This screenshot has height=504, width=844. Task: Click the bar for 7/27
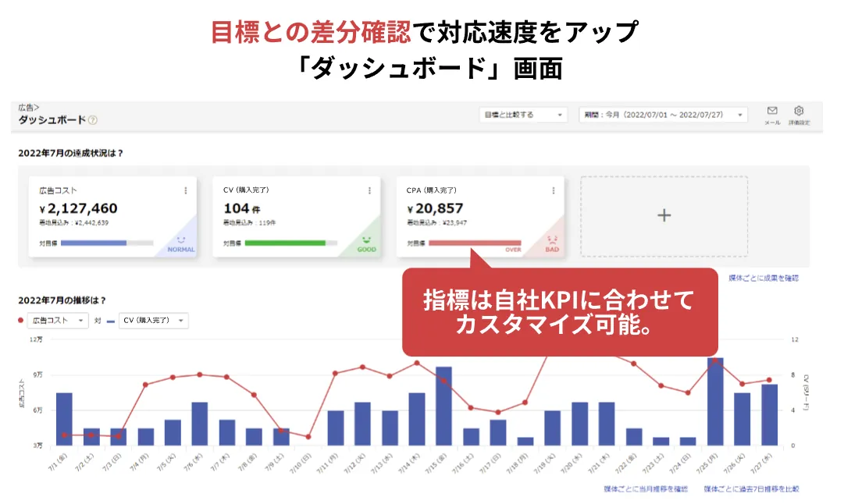click(769, 415)
